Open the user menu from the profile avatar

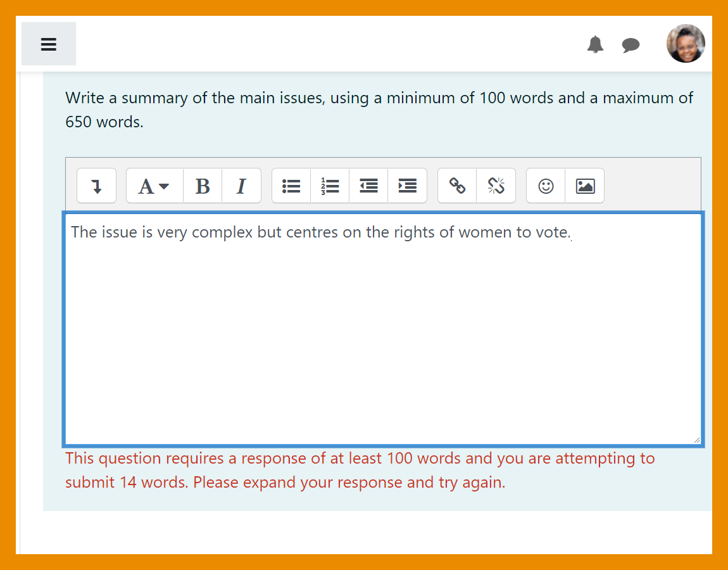686,43
